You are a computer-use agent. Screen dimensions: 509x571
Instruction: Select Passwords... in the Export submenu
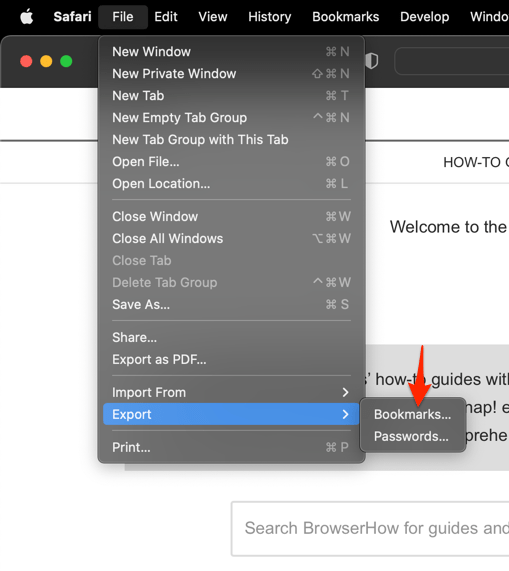(x=413, y=436)
